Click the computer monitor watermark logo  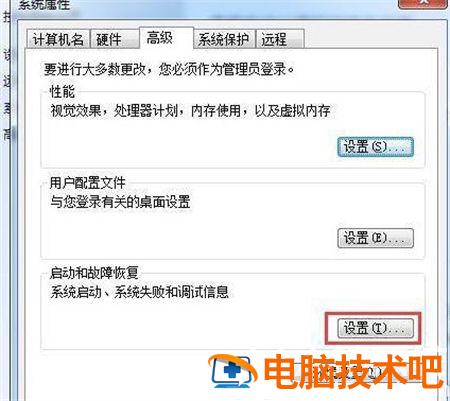(233, 371)
